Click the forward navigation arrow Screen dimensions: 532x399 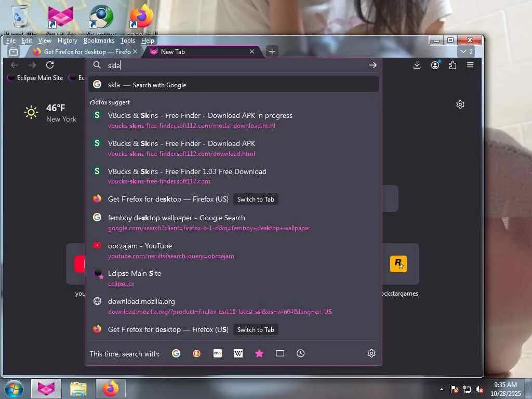point(32,65)
